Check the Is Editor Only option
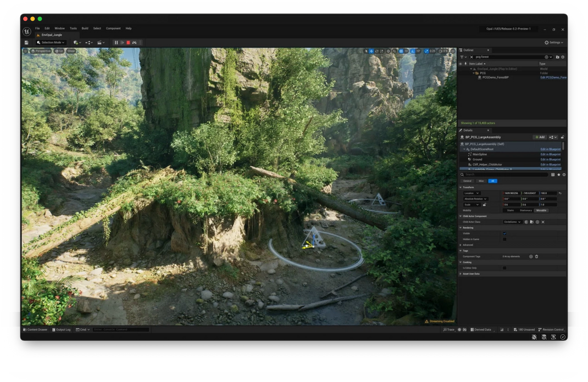The image size is (588, 382). [x=504, y=268]
